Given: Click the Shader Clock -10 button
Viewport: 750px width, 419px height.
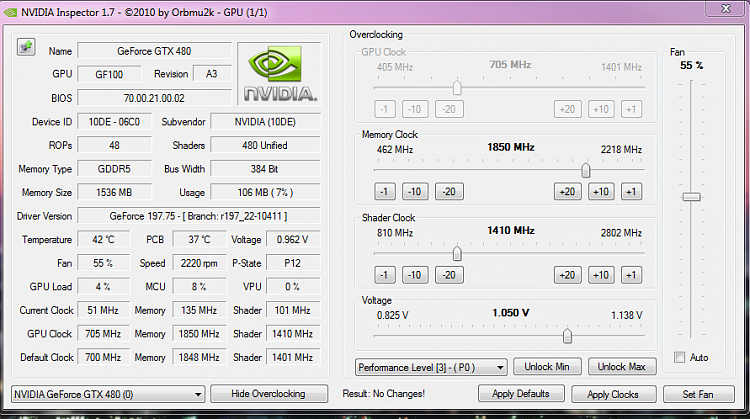Looking at the screenshot, I should (x=415, y=275).
